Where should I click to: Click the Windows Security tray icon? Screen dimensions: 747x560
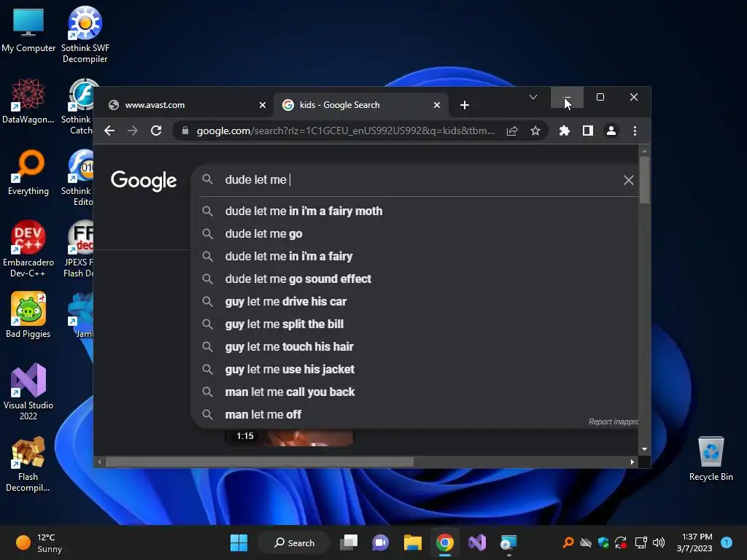(x=603, y=542)
